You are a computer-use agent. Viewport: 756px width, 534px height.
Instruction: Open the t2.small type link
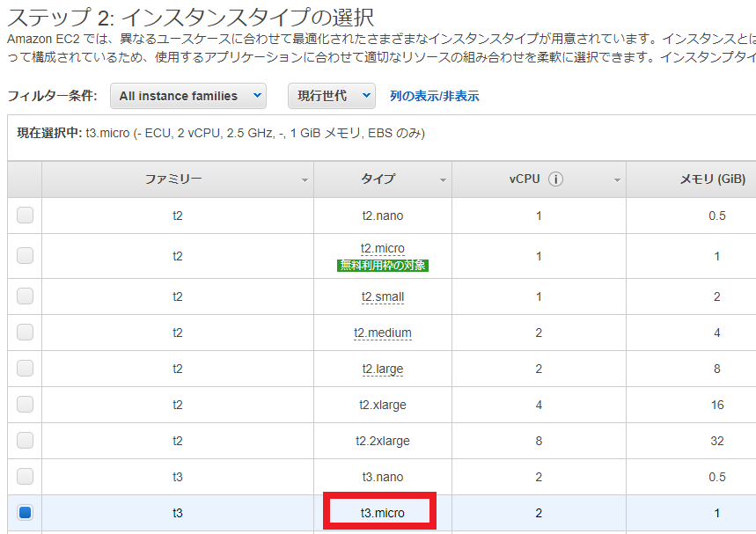click(x=383, y=296)
